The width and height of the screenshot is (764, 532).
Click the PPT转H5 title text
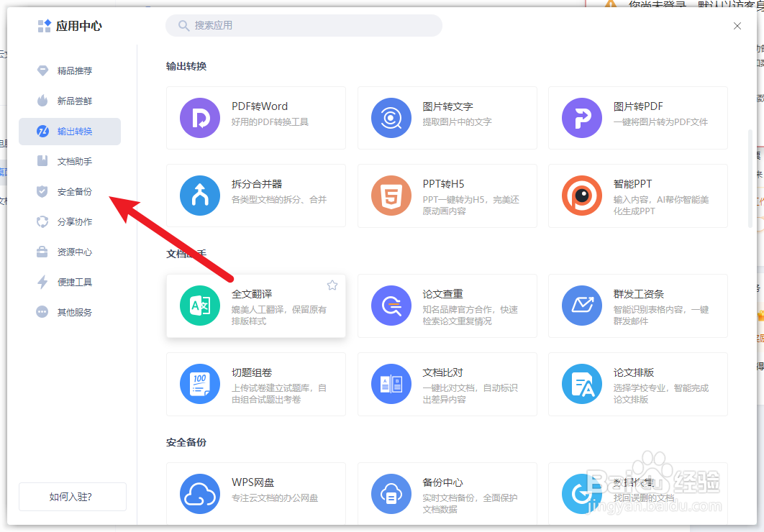pos(443,184)
